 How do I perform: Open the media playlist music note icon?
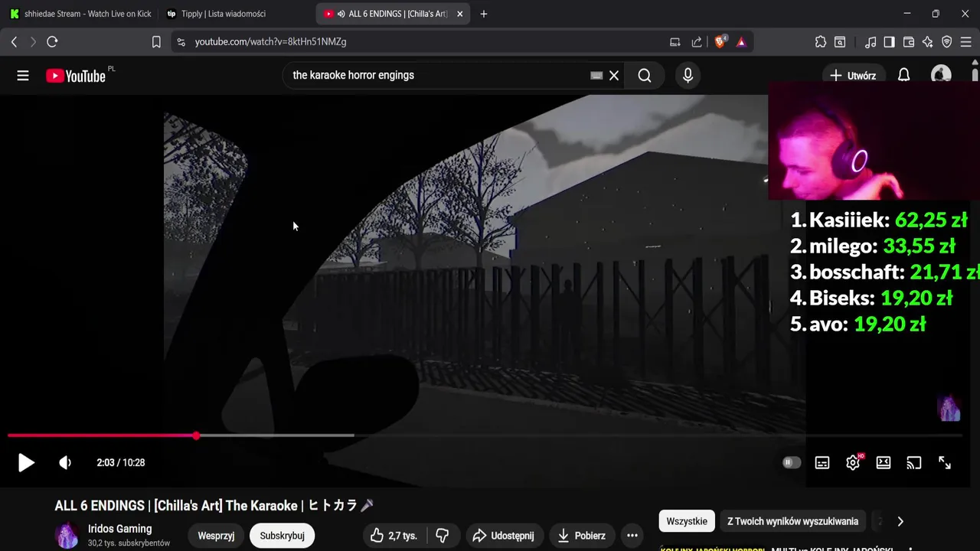click(x=871, y=42)
